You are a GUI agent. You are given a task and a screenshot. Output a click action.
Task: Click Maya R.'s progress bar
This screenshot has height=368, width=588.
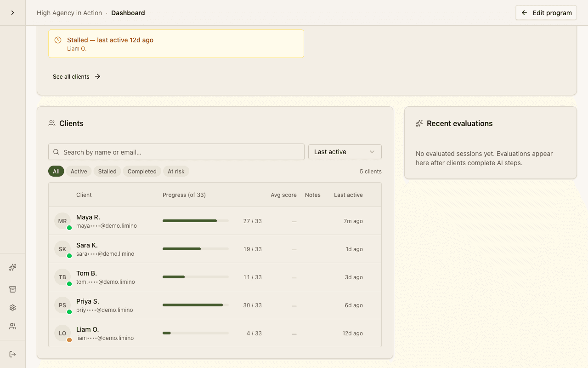pos(196,221)
